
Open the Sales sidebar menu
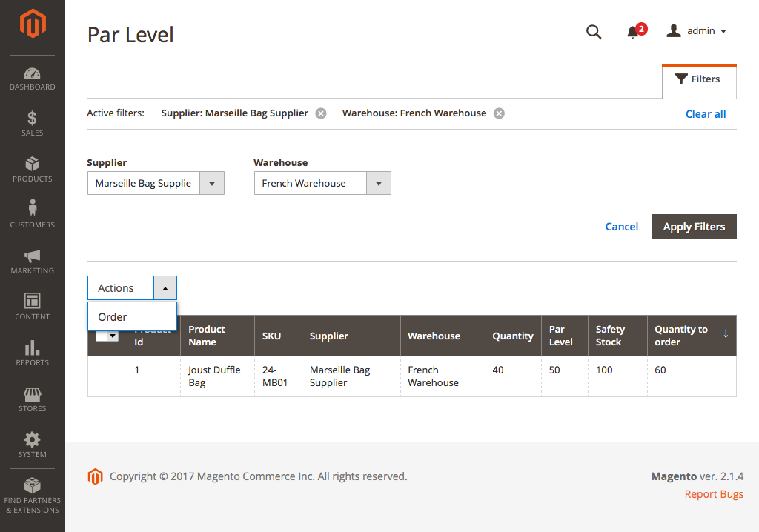[x=33, y=124]
